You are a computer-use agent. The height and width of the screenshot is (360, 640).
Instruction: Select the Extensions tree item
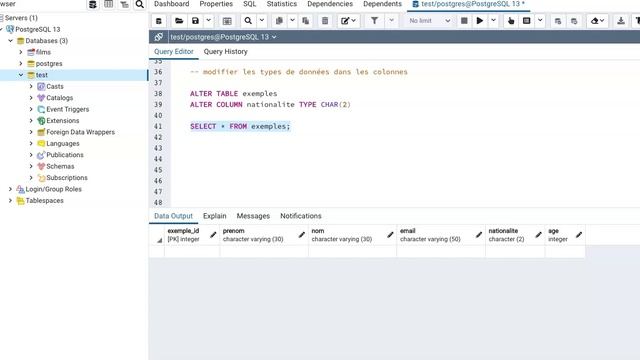(x=62, y=121)
